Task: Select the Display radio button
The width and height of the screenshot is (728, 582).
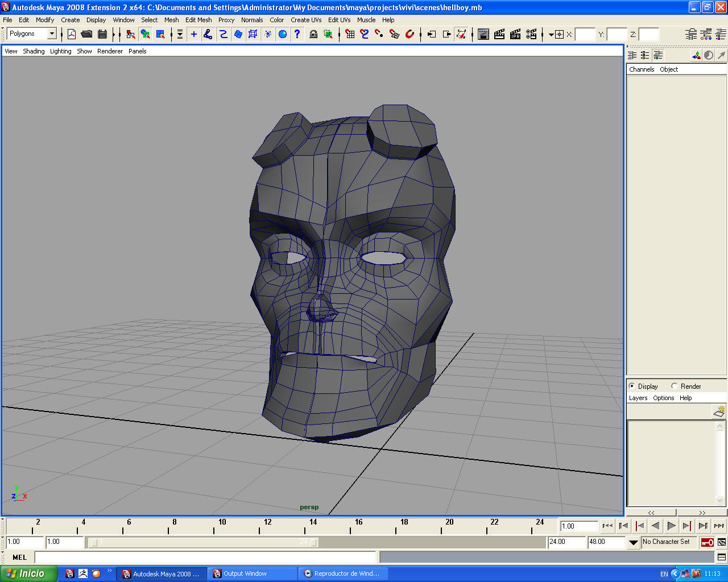Action: tap(632, 386)
